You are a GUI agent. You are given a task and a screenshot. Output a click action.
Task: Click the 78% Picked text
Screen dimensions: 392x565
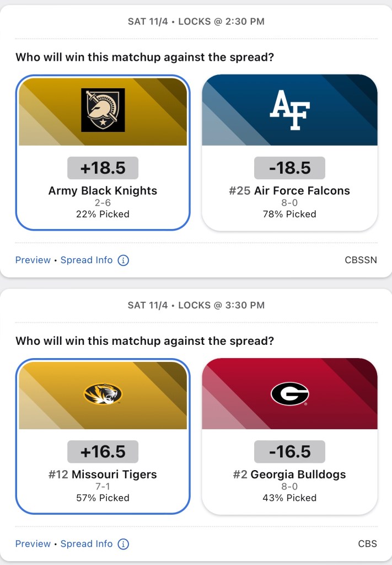(289, 214)
